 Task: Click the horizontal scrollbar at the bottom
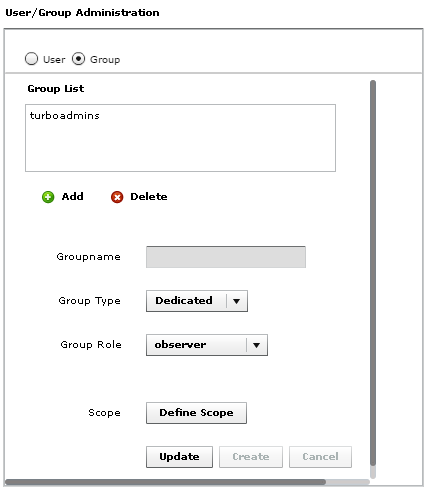(x=165, y=482)
